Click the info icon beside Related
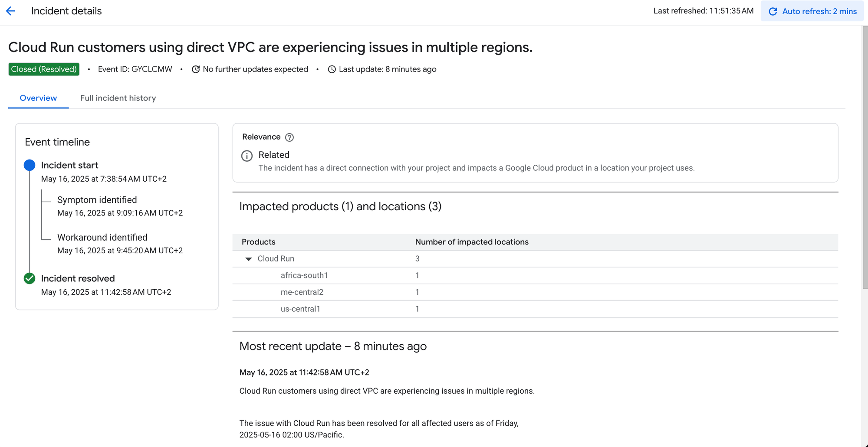 tap(247, 156)
